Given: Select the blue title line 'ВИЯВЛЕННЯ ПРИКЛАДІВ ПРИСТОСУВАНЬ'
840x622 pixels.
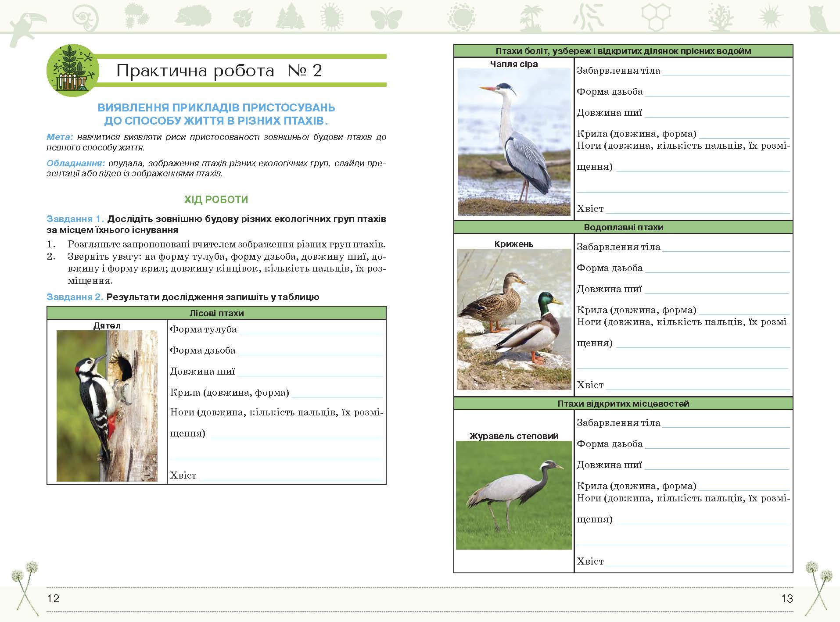Looking at the screenshot, I should pos(216,107).
